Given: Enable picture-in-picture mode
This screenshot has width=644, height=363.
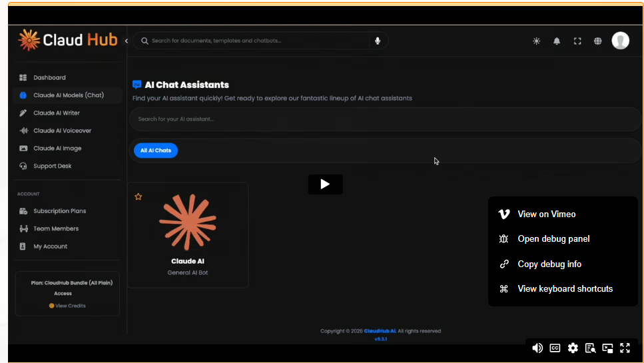Looking at the screenshot, I should point(608,348).
